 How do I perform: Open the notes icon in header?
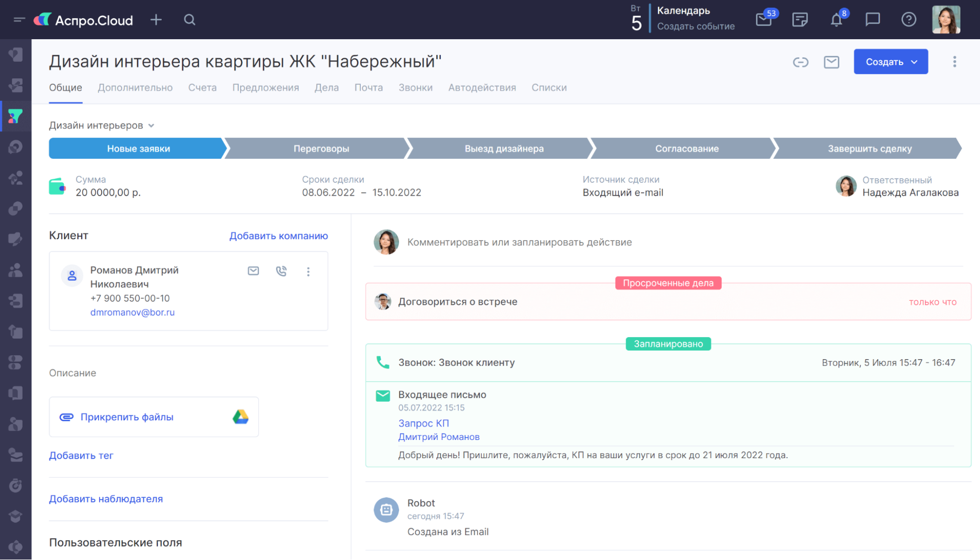800,20
